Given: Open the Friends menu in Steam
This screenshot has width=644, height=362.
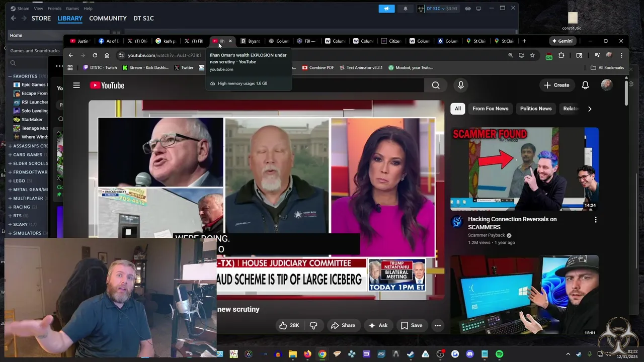Looking at the screenshot, I should pos(54,9).
